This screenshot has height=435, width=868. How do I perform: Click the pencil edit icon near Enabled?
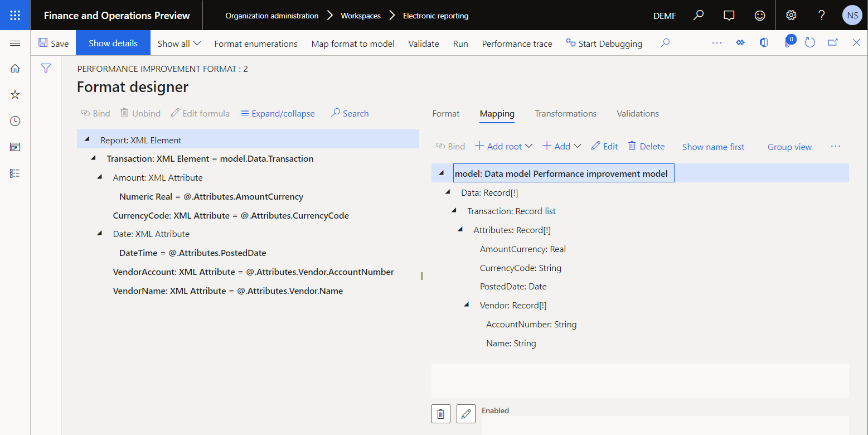[466, 414]
